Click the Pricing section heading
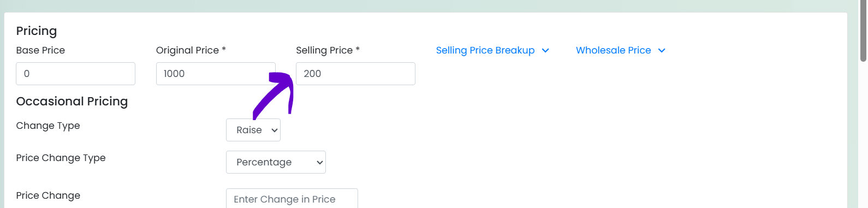Screen dimensions: 868x208 coord(37,31)
